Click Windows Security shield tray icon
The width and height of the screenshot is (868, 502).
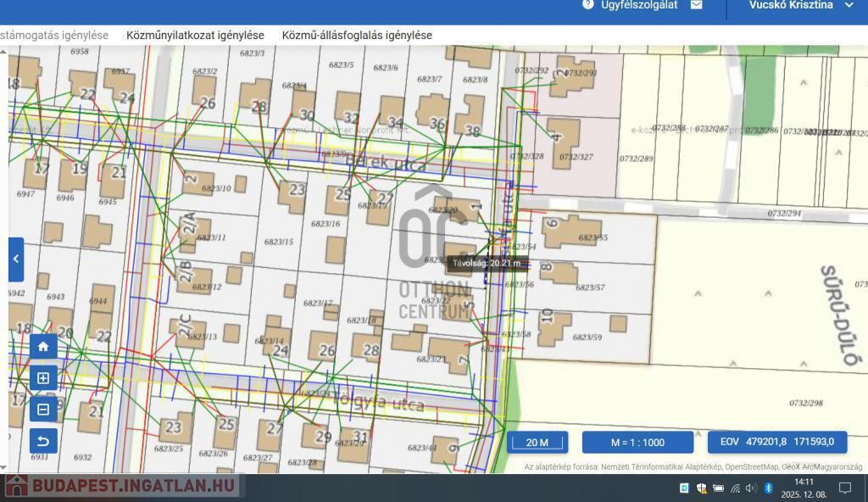click(x=701, y=488)
